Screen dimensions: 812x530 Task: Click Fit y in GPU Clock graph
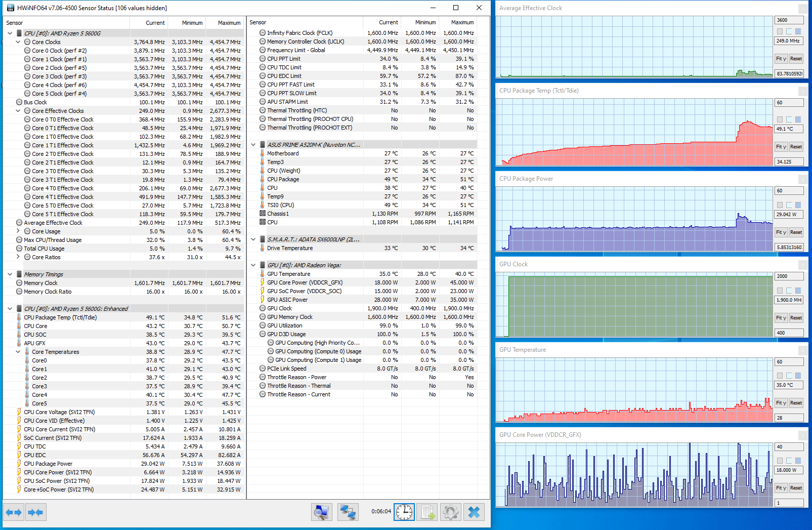(781, 318)
